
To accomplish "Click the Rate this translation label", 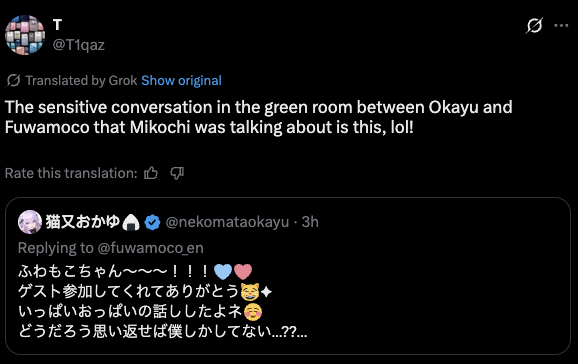I will pyautogui.click(x=71, y=173).
